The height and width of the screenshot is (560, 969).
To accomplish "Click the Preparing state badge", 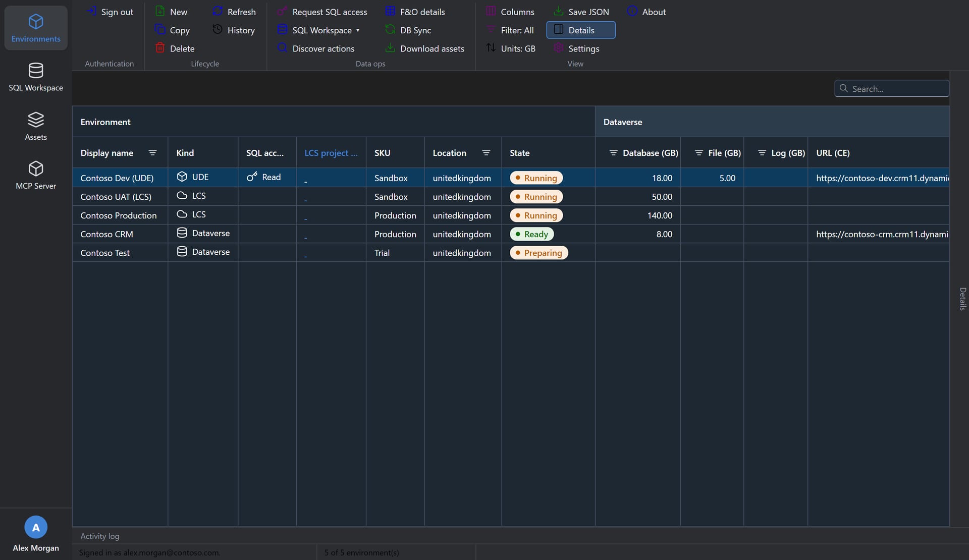I will point(539,253).
